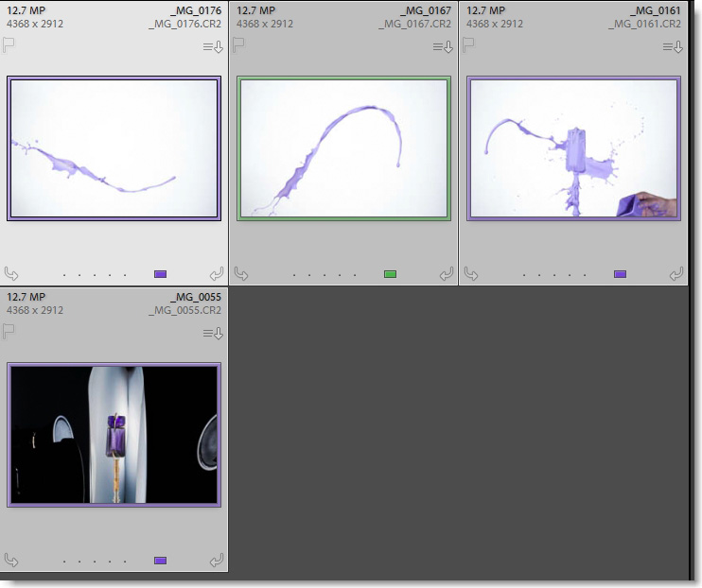Click 12.7 MP label on _MG_0176 cell
The image size is (702, 588).
26,10
